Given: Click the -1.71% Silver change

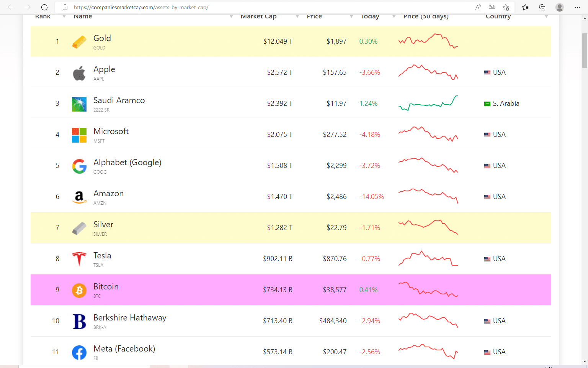Looking at the screenshot, I should click(x=370, y=228).
